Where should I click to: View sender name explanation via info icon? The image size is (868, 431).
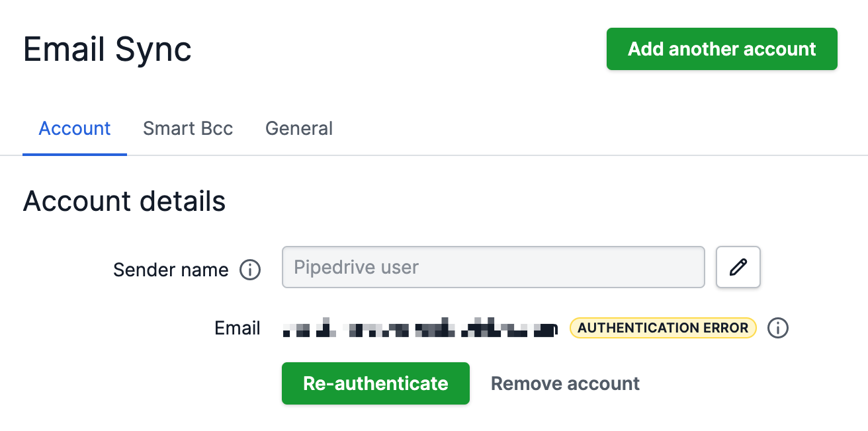click(x=250, y=270)
